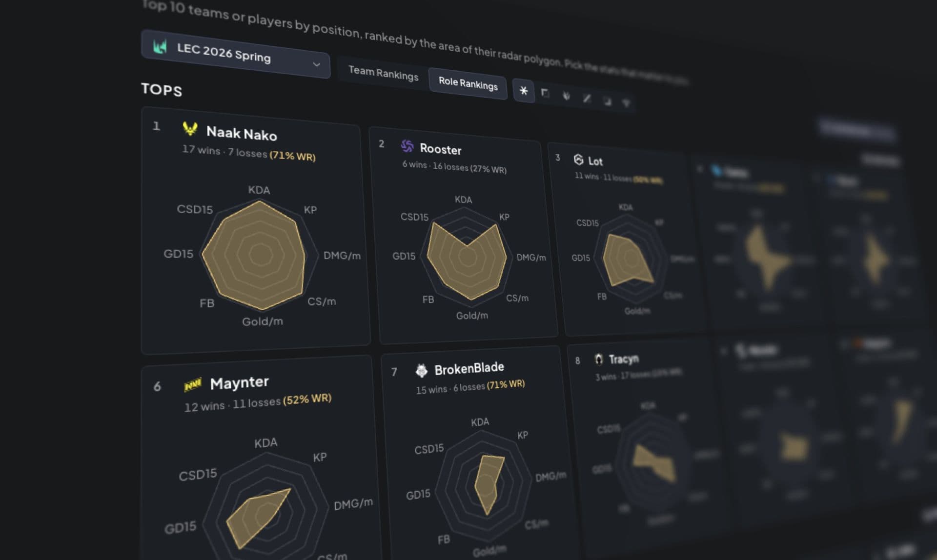Click Lot's '11 wins · 11 losses' record
The height and width of the screenshot is (560, 937).
coord(603,177)
